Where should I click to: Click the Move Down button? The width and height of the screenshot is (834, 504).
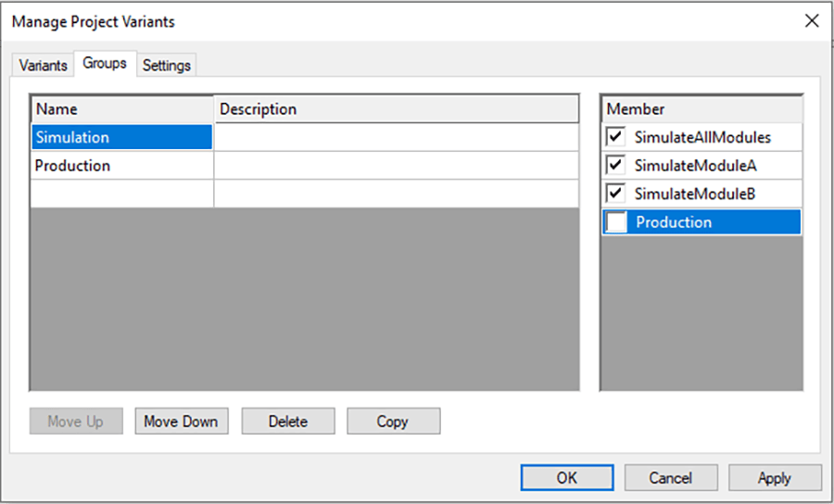coord(182,421)
